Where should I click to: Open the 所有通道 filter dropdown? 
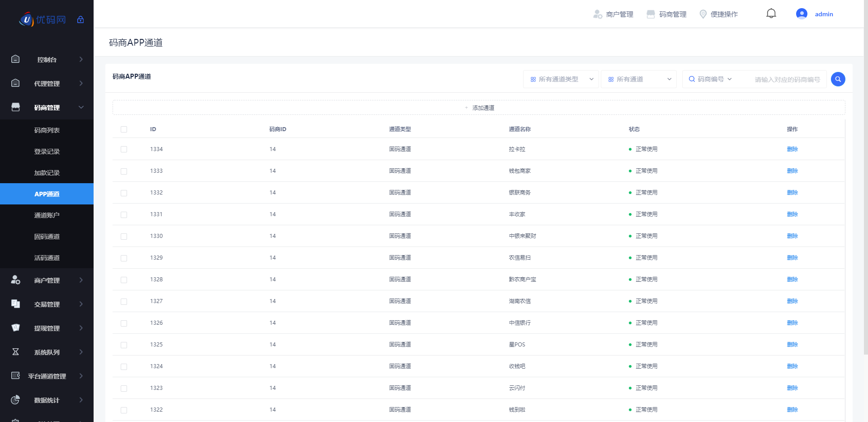(638, 79)
